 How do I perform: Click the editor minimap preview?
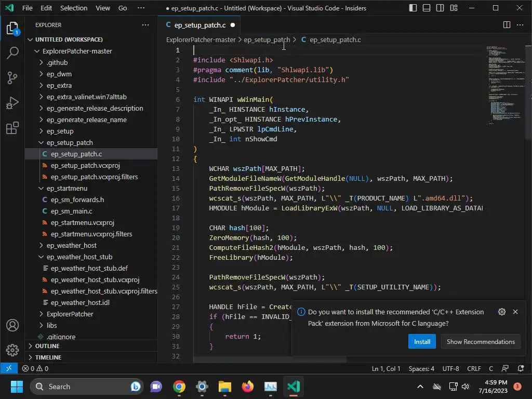505,85
